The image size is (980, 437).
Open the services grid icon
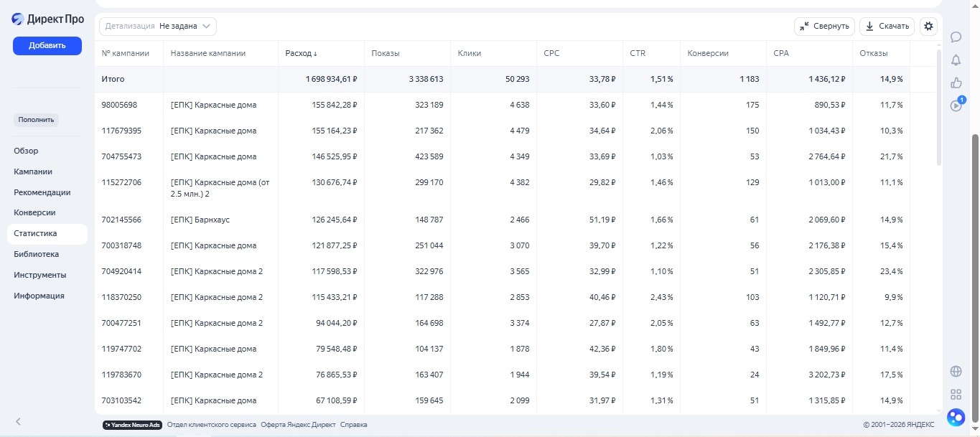pos(956,394)
